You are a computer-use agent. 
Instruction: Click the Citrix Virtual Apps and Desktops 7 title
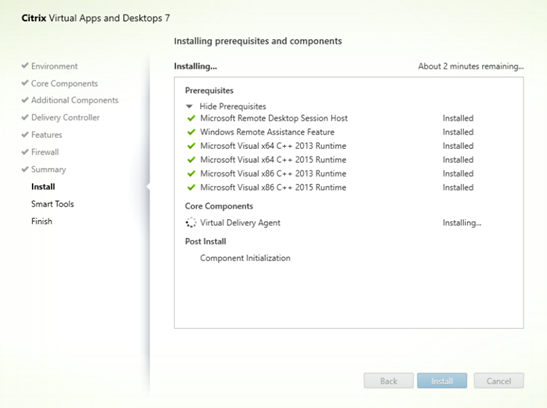coord(96,18)
